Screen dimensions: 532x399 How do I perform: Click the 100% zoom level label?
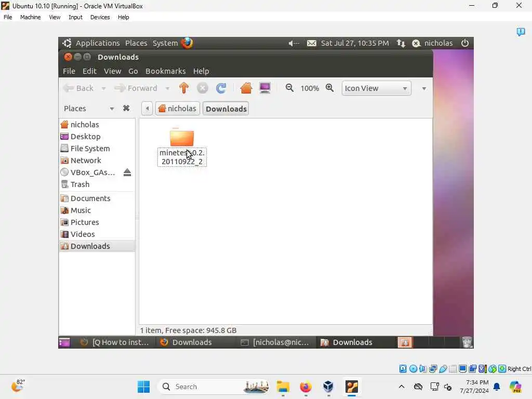[x=310, y=88]
